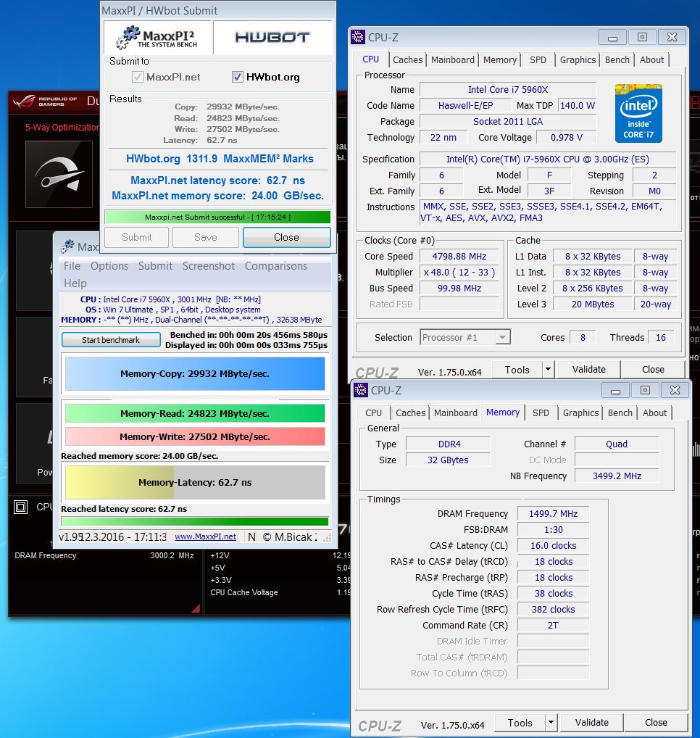Minimize the top CPU-Z window

[612, 37]
